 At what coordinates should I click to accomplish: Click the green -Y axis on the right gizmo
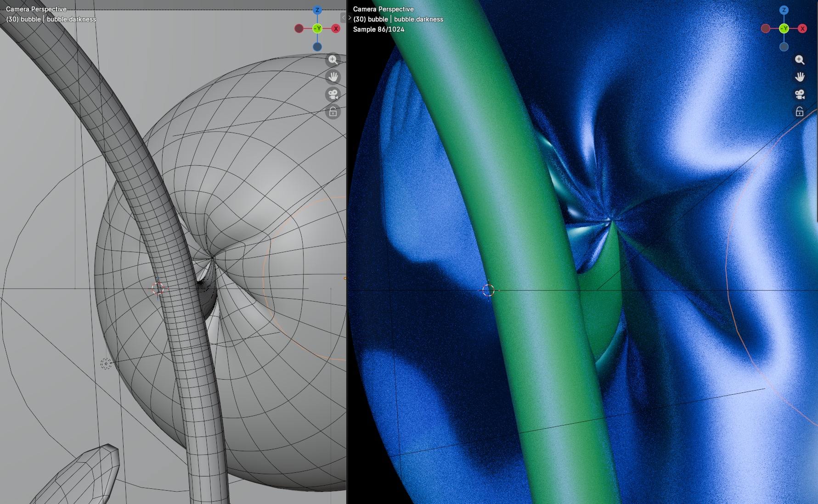point(784,28)
